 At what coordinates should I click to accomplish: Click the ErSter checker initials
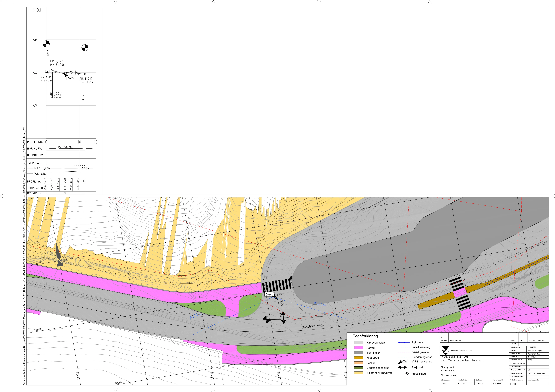(461, 384)
